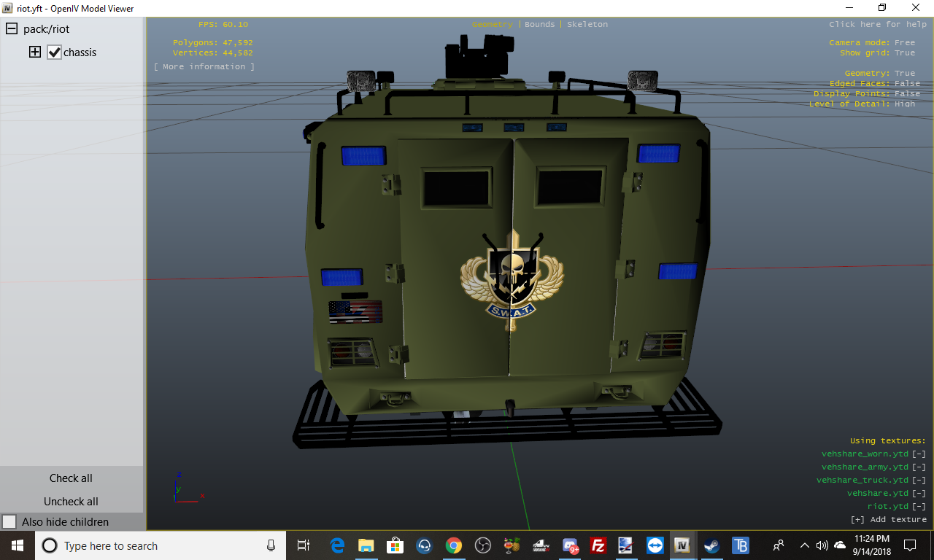Switch to the Bounds tab
This screenshot has width=934, height=560.
(540, 25)
